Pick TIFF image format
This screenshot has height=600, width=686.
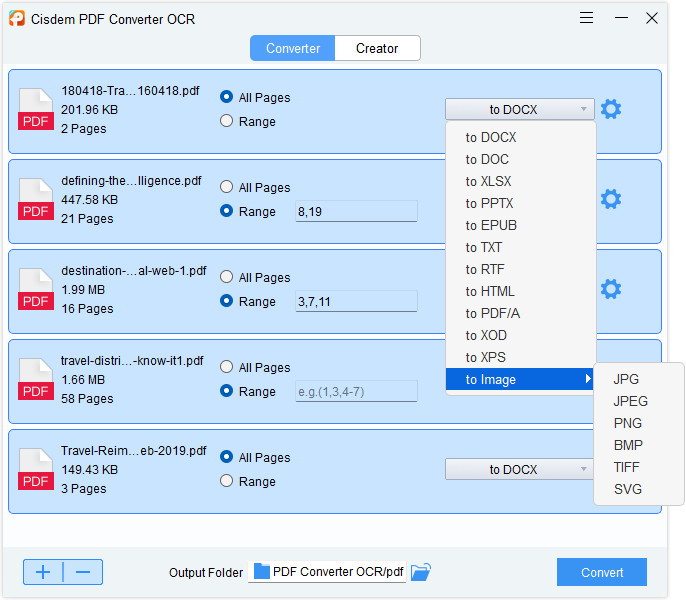click(639, 467)
